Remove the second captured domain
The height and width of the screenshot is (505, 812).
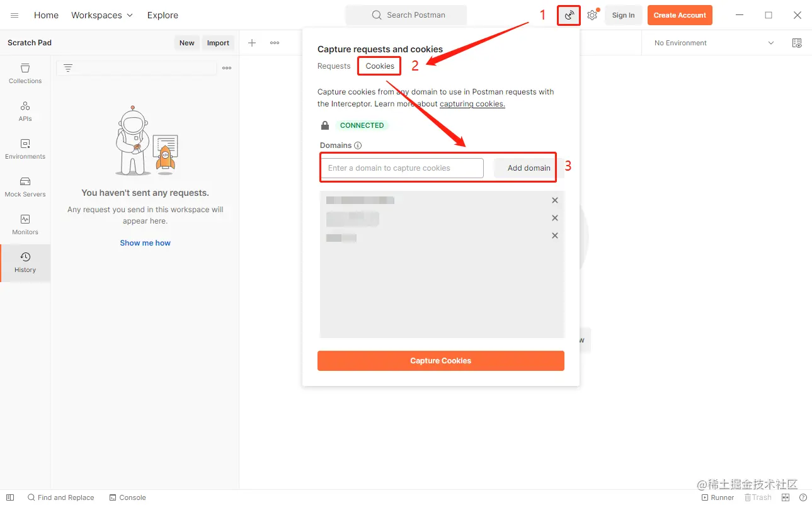[x=555, y=218]
